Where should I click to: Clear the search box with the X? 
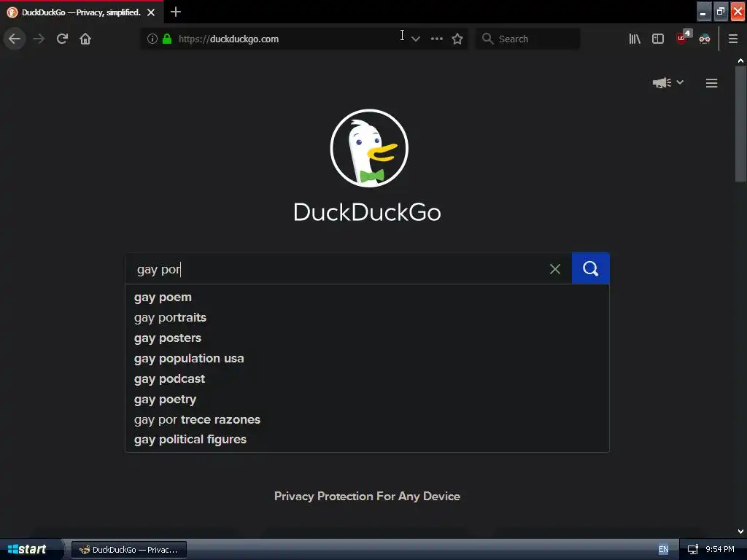pyautogui.click(x=555, y=269)
